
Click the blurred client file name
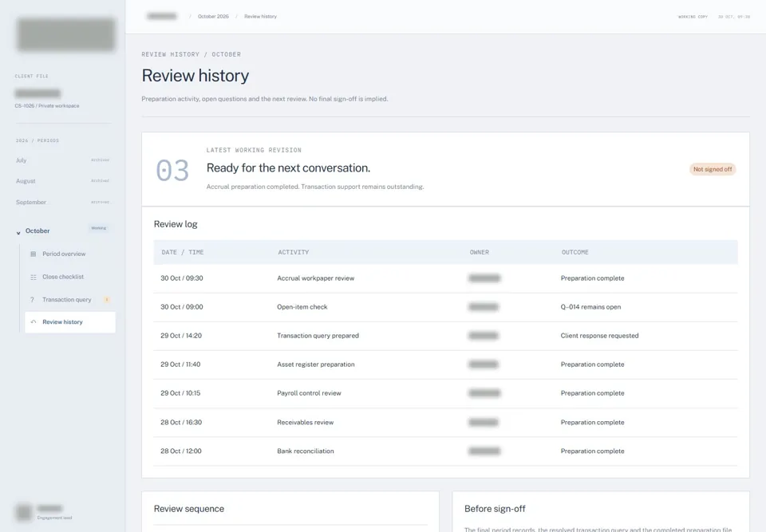38,93
